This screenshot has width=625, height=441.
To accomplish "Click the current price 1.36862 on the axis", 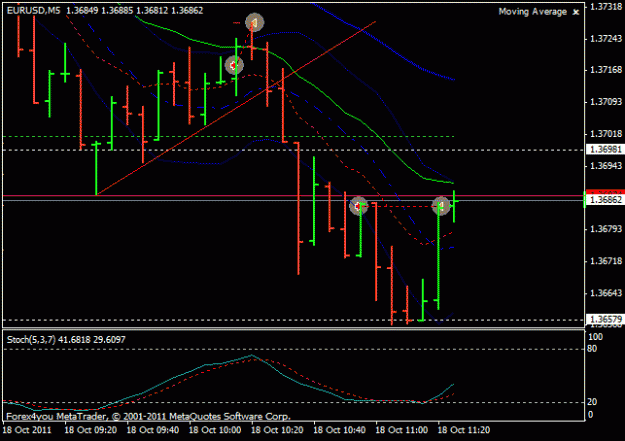I will 605,200.
